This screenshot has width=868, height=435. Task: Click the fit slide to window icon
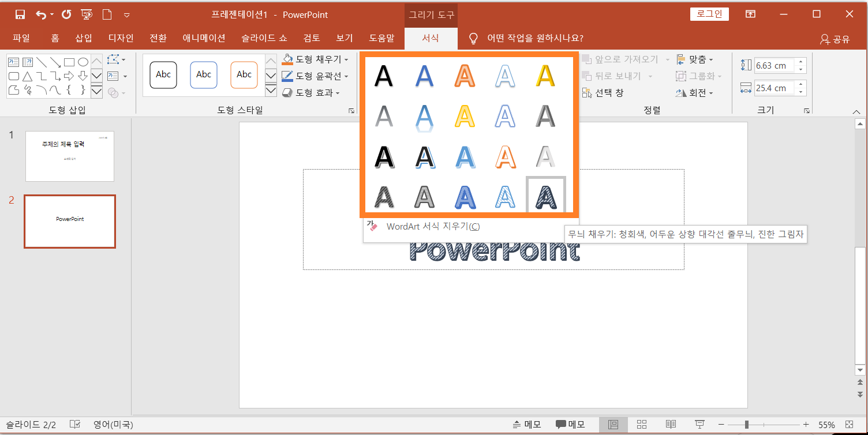click(x=849, y=425)
